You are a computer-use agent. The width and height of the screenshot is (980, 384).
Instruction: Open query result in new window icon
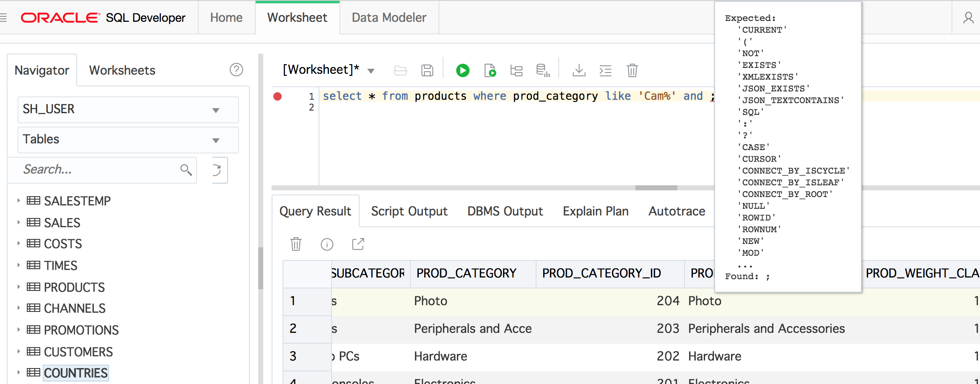358,244
